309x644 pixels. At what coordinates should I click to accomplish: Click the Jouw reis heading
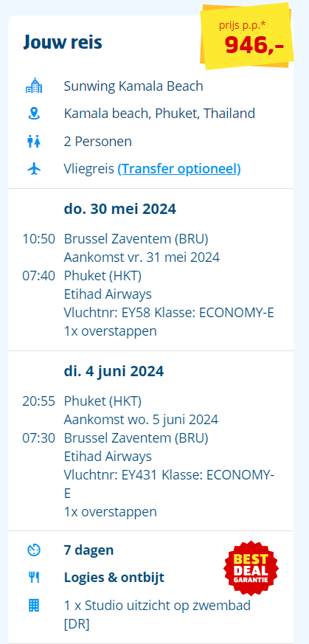(63, 42)
